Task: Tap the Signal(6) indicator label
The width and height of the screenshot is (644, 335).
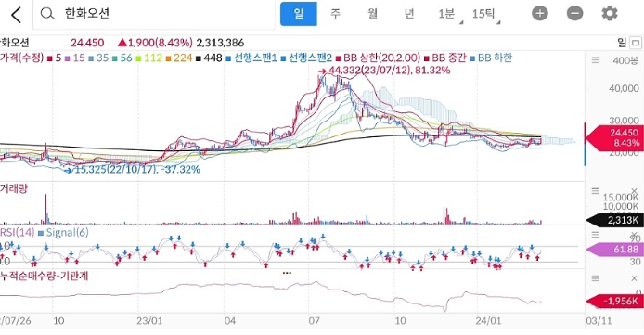Action: pos(63,233)
